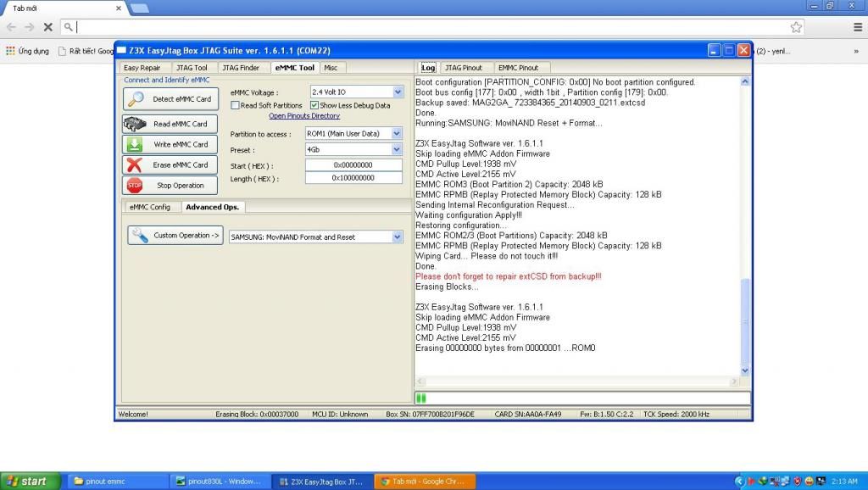868x490 pixels.
Task: Click the Length (HEX) input field
Action: 353,178
